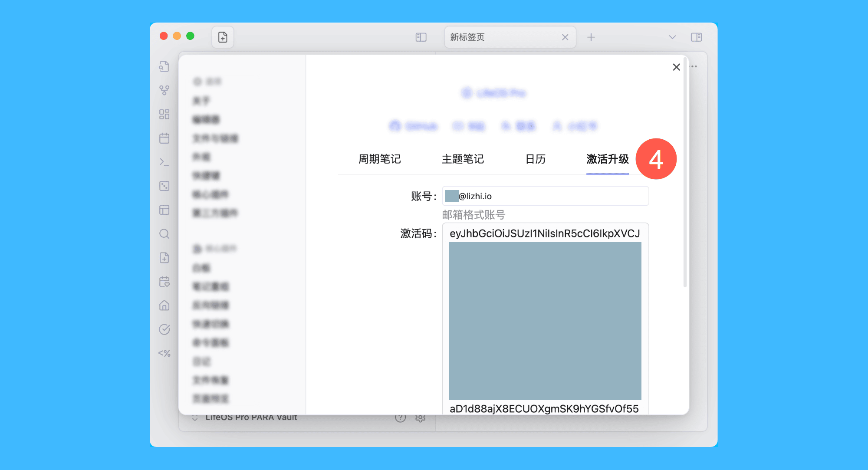Click the file-plus ribbon icon
The width and height of the screenshot is (868, 470).
tap(164, 258)
